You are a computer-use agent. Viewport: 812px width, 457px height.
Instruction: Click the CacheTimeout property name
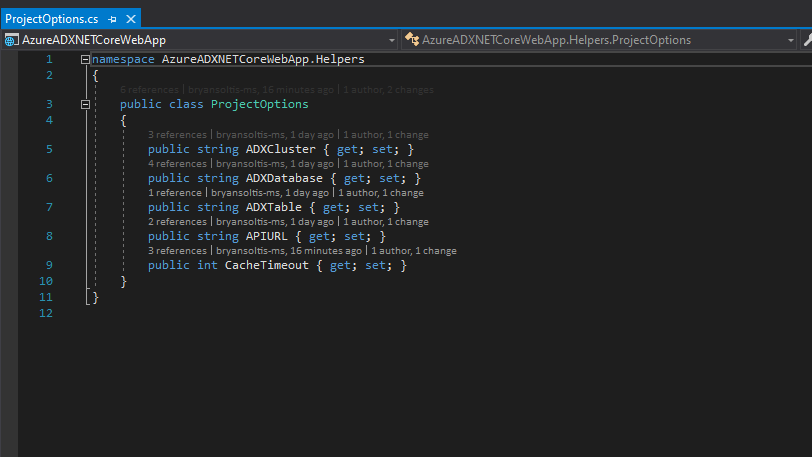266,266
